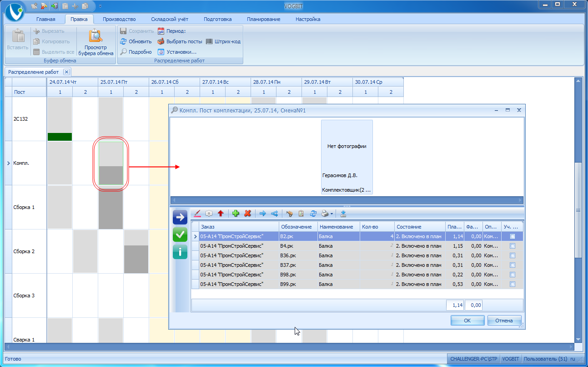Click the scrollbar down arrow of schedule grid
Screen dimensions: 588x367
(x=578, y=339)
